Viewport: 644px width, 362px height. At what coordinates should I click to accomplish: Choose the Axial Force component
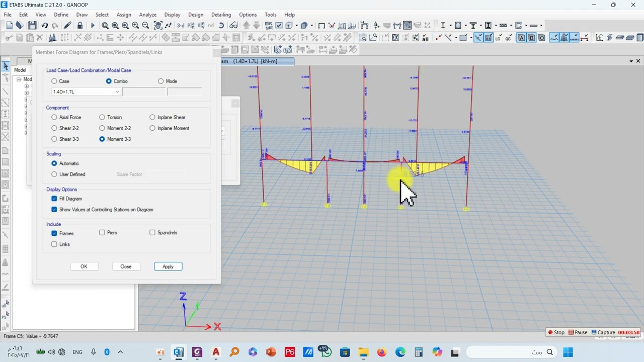point(54,117)
